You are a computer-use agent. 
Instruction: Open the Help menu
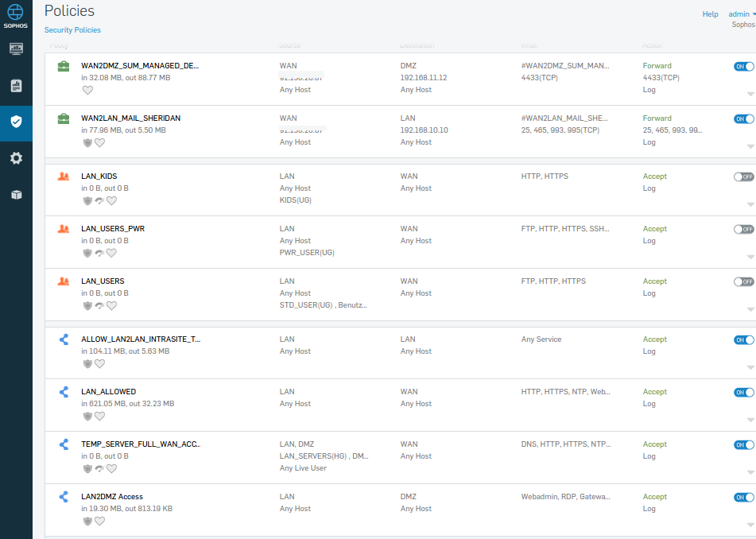(710, 14)
